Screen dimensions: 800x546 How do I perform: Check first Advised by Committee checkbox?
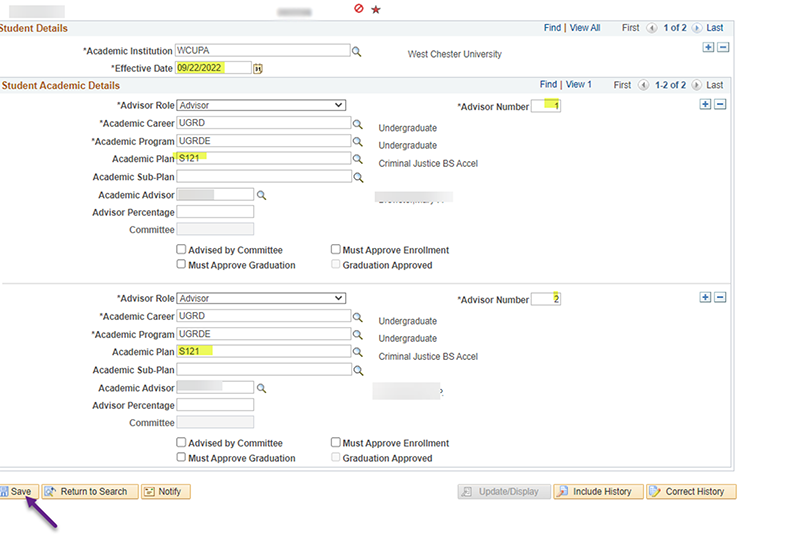click(181, 250)
